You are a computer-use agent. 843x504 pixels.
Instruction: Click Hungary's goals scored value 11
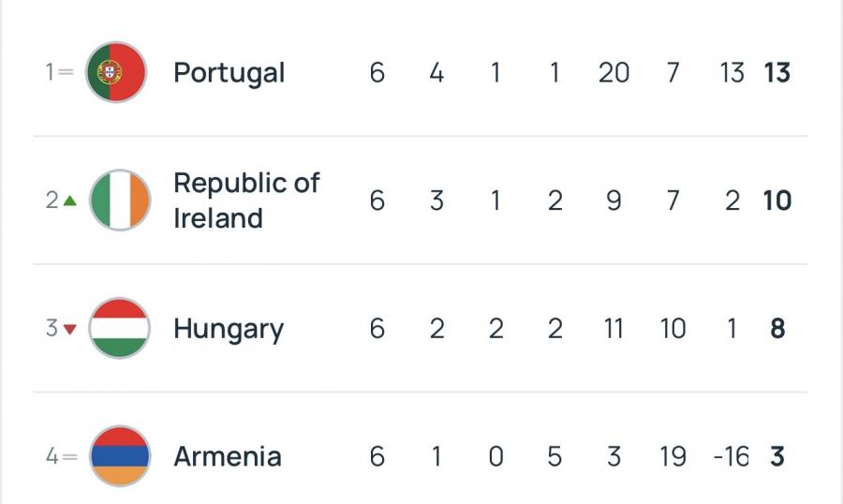[614, 329]
